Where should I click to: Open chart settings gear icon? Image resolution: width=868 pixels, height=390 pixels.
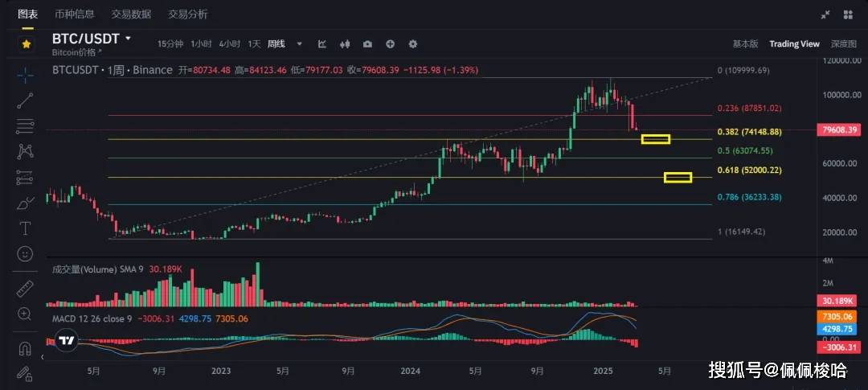click(413, 44)
